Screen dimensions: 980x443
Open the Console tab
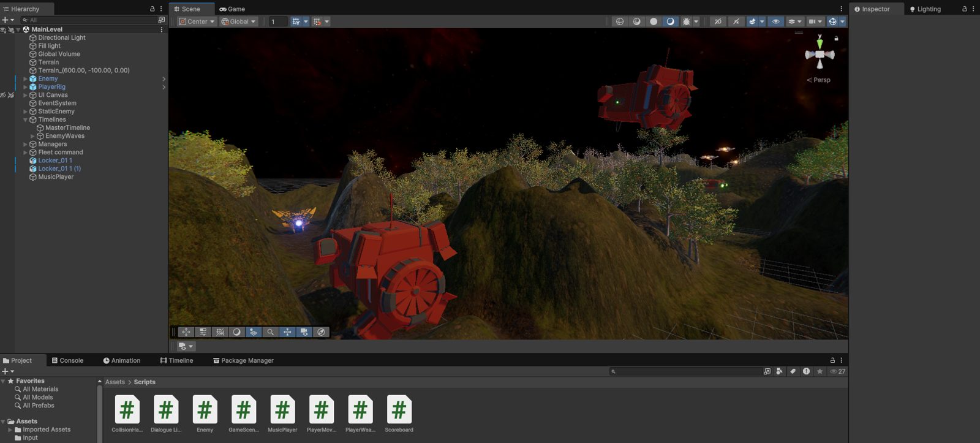(67, 361)
